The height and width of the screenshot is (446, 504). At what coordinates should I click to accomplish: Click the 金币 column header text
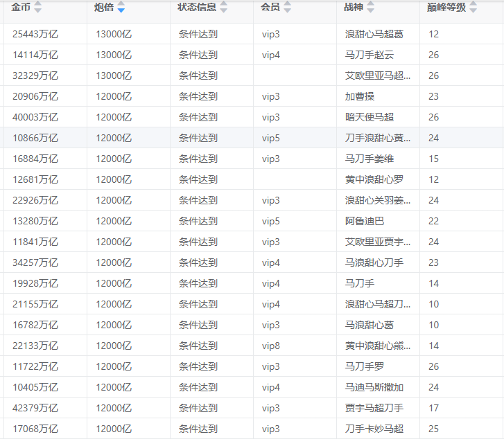pos(21,8)
